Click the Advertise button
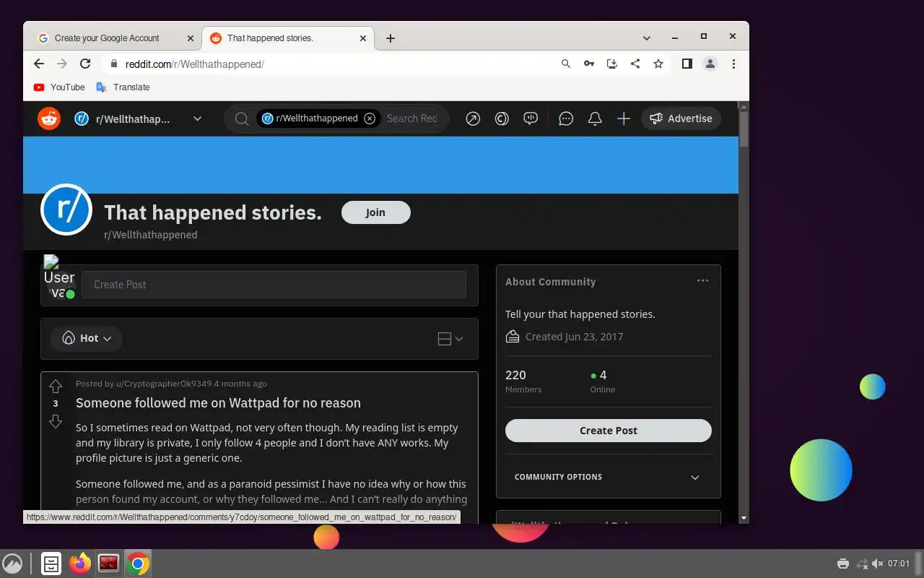This screenshot has width=924, height=578. coord(681,118)
